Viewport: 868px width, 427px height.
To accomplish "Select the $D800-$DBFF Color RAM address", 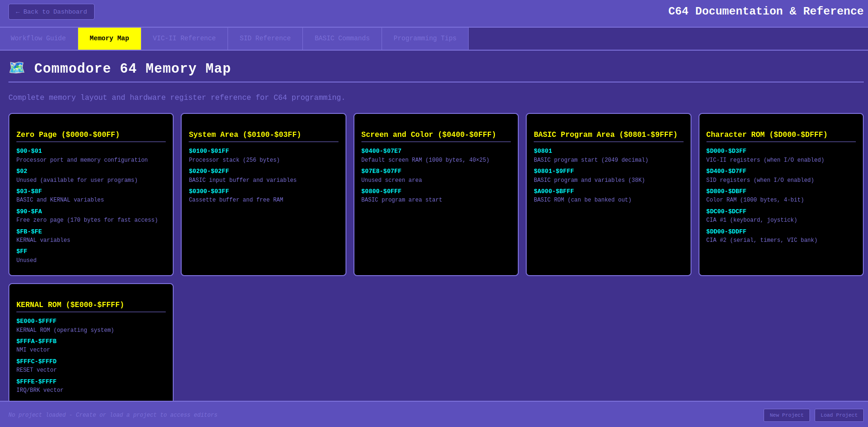I will pos(727,191).
